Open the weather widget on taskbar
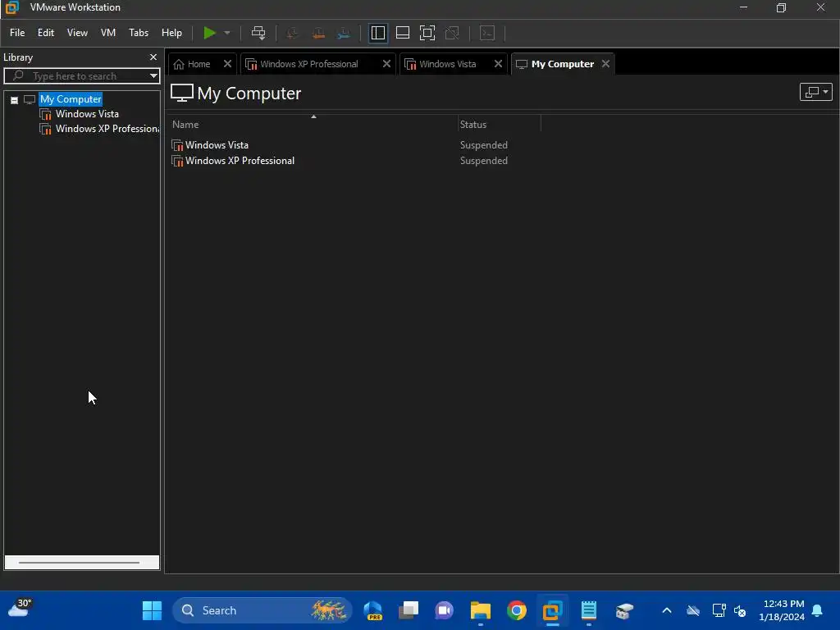Screen dimensions: 840x630 pyautogui.click(x=20, y=609)
